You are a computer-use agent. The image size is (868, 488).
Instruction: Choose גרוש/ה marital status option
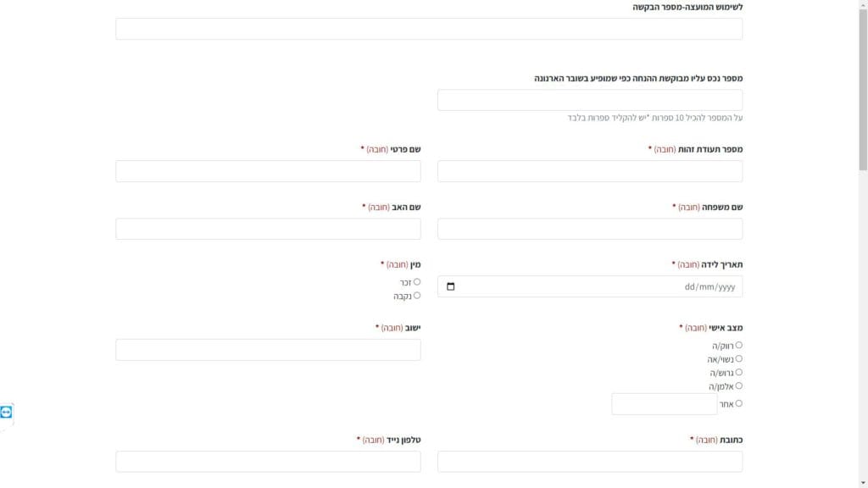pos(739,372)
